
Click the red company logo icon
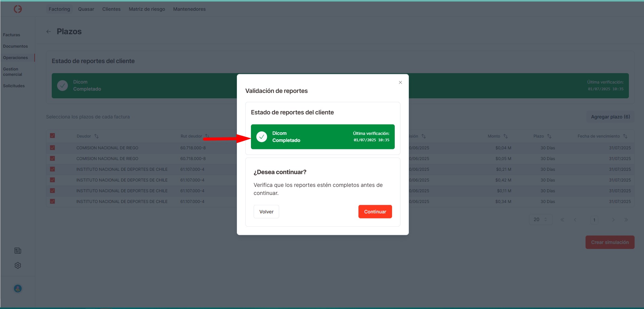(x=18, y=9)
